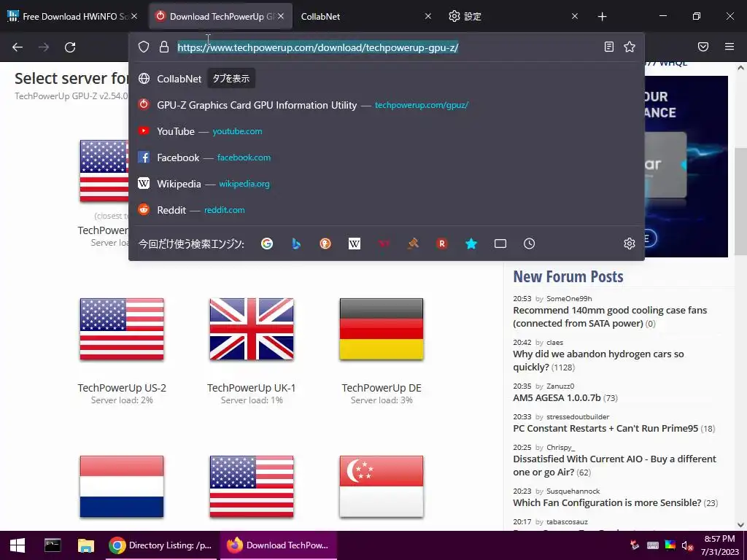Close the 設定 settings tab
Image resolution: width=747 pixels, height=560 pixels.
click(575, 16)
